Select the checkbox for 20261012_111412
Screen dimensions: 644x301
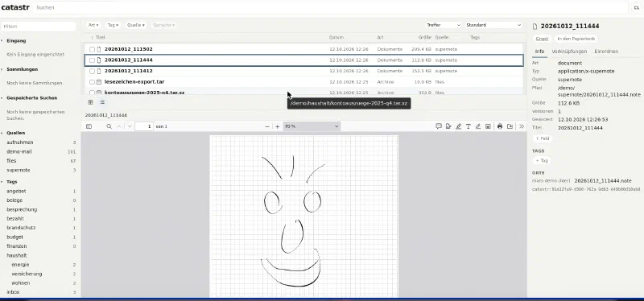click(x=92, y=71)
